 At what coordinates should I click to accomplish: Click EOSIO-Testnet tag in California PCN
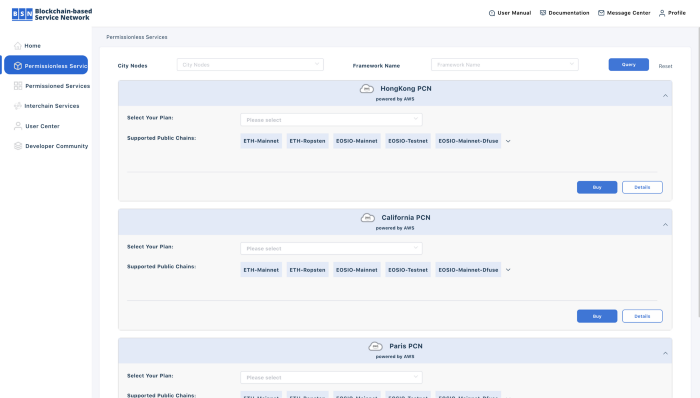point(408,270)
